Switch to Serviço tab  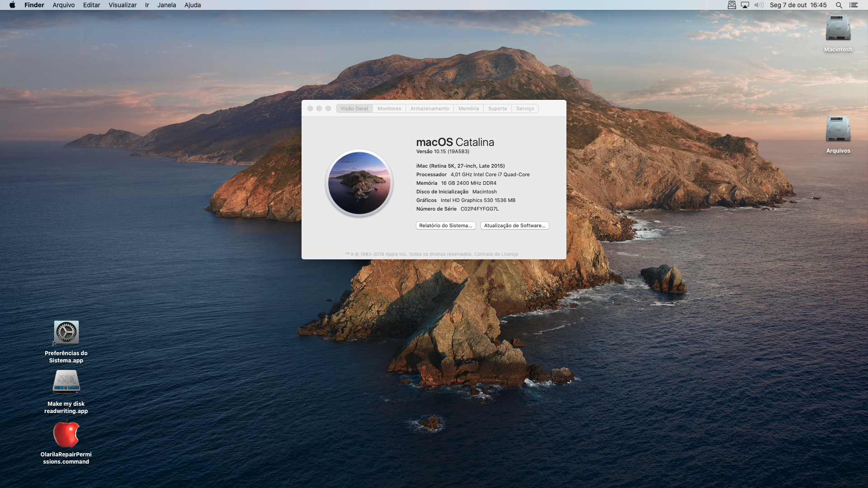(525, 108)
